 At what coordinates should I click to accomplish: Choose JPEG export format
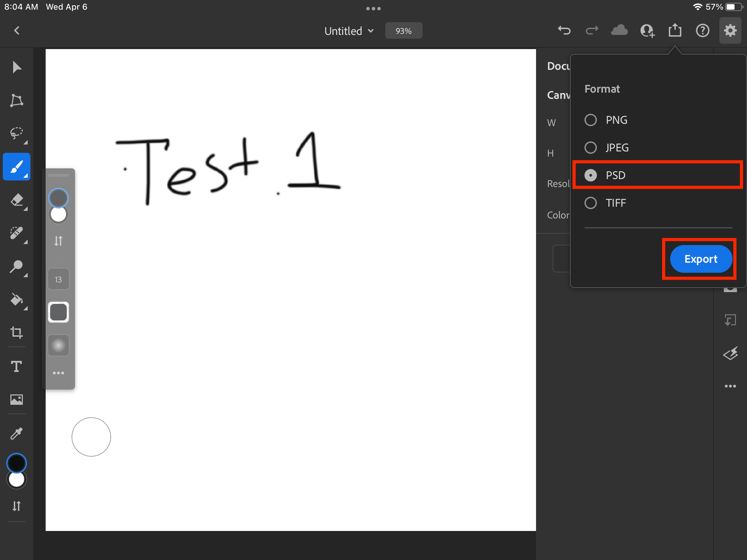click(x=591, y=148)
